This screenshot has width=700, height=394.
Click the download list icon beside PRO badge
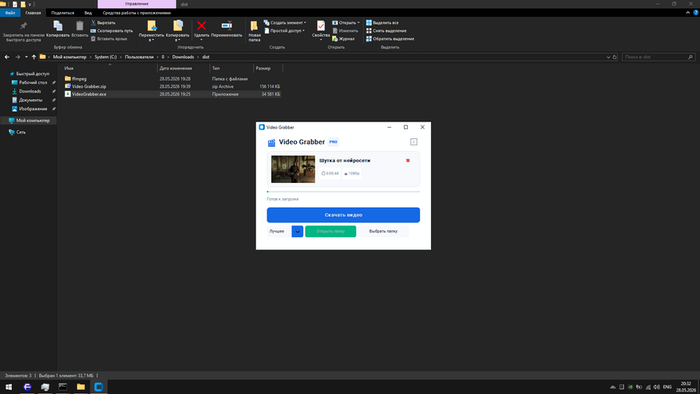(413, 142)
